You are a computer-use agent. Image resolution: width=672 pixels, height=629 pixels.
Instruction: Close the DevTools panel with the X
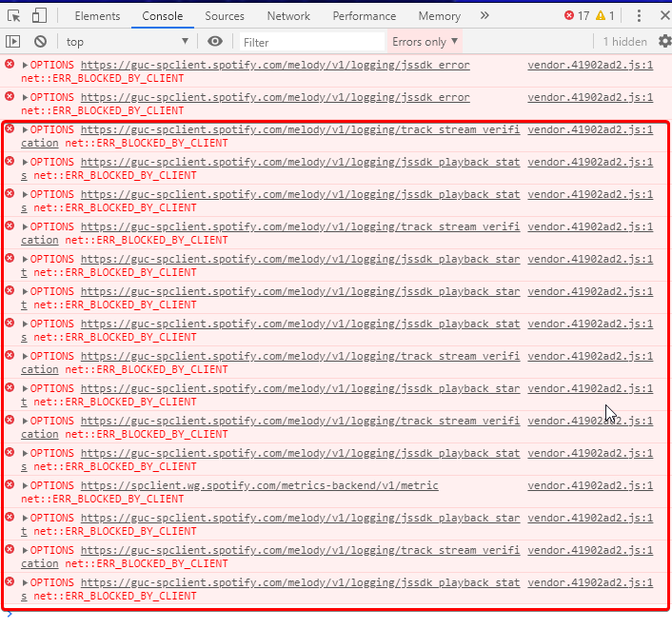pyautogui.click(x=664, y=16)
